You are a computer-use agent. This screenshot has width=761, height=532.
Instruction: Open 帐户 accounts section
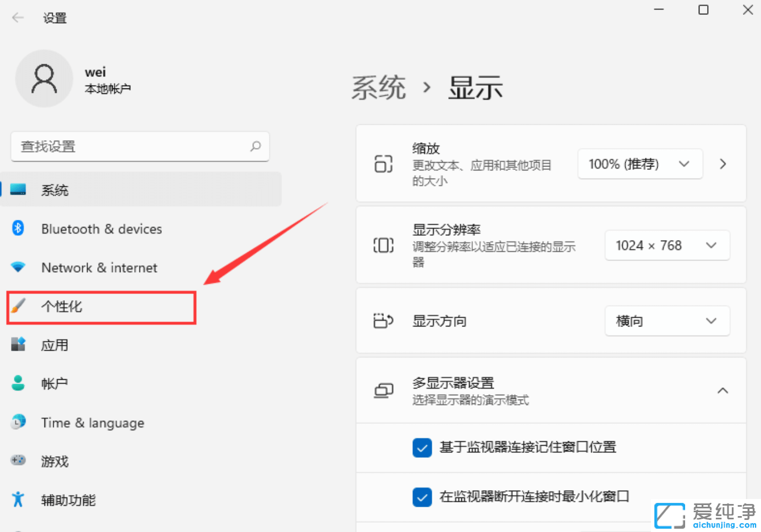(x=54, y=384)
